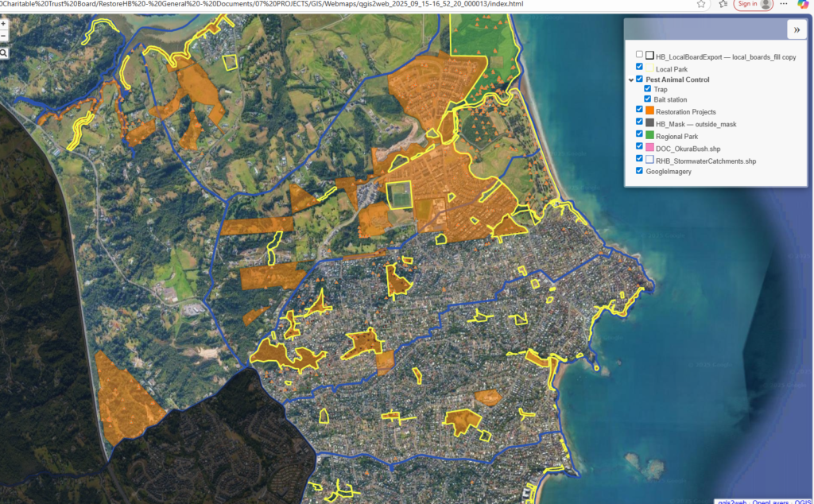
Task: Zoom in with the plus button
Action: point(4,24)
